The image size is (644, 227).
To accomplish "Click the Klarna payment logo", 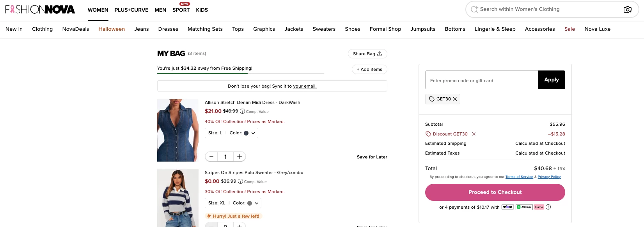I will (x=539, y=207).
